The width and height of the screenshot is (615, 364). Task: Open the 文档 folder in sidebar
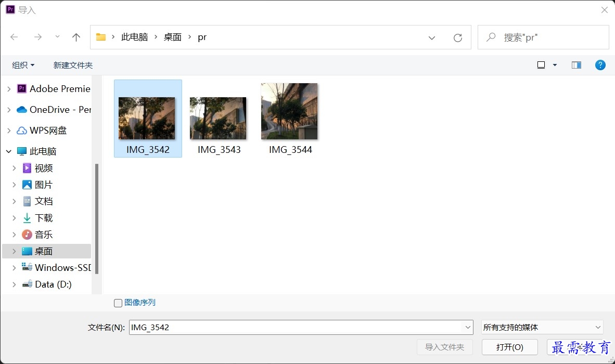click(37, 201)
